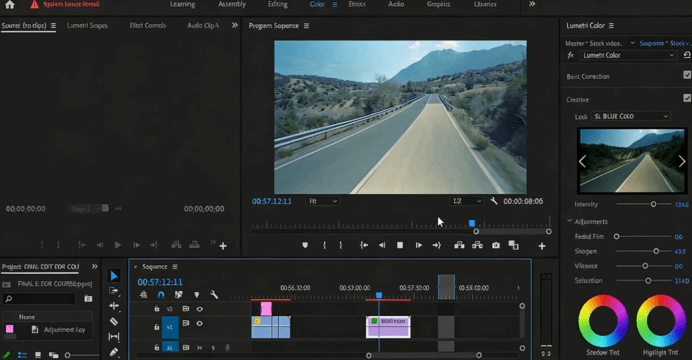Open the Lumetri Scopes tab
The image size is (692, 360).
(87, 26)
